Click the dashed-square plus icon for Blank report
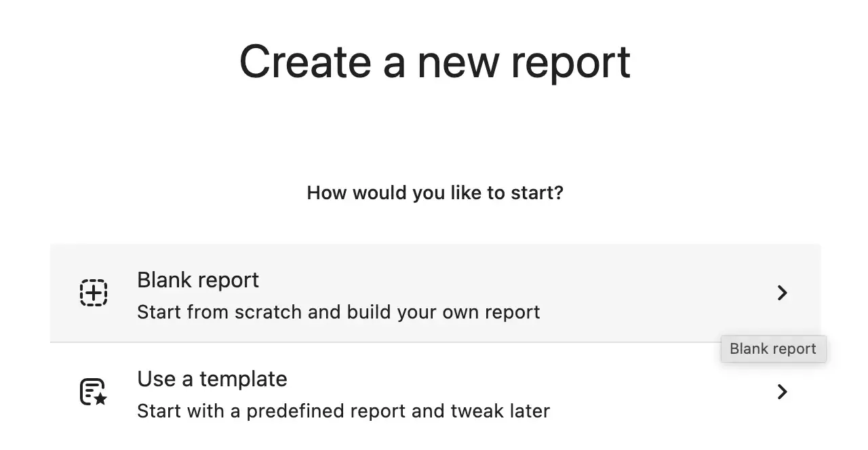Viewport: 868px width, 450px height. 94,293
